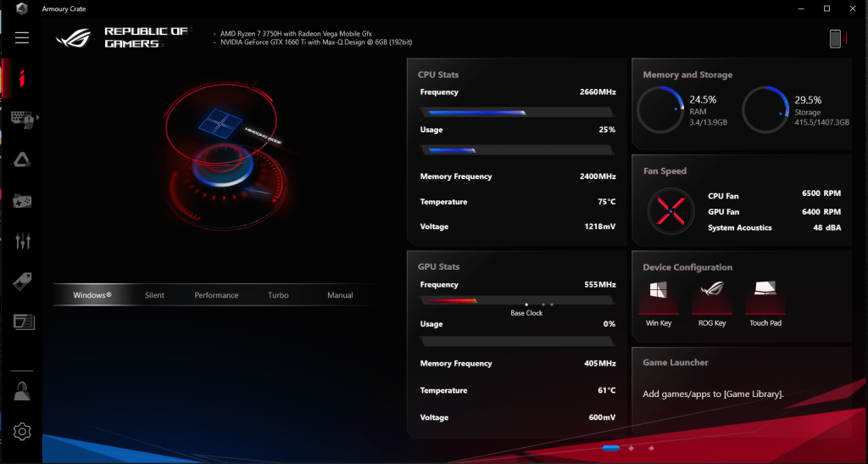Click the CPU Fan 6500 RPM value
Image resolution: width=868 pixels, height=464 pixels.
(821, 193)
